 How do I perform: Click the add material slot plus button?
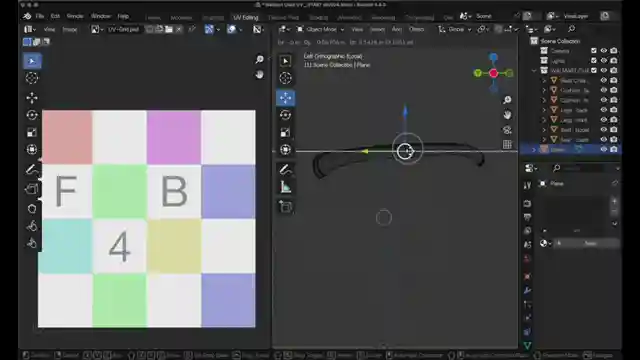click(615, 201)
